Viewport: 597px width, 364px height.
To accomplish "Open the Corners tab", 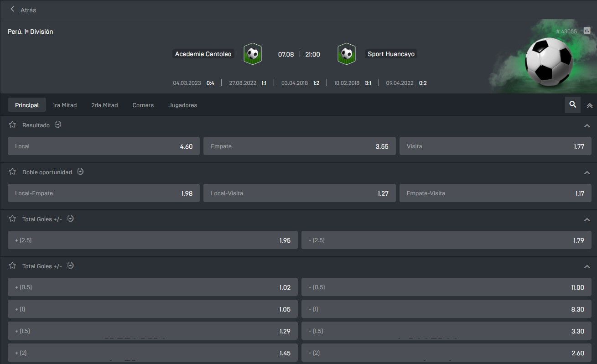I will coord(143,105).
